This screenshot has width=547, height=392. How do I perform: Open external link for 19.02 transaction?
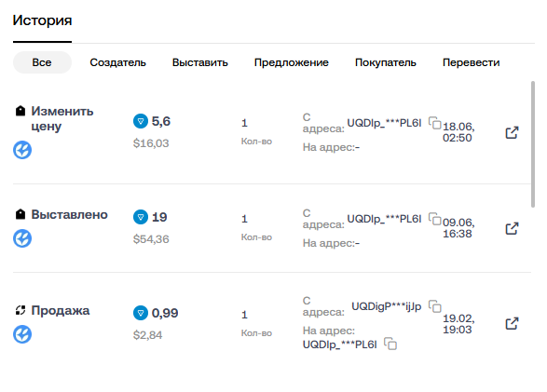(512, 323)
